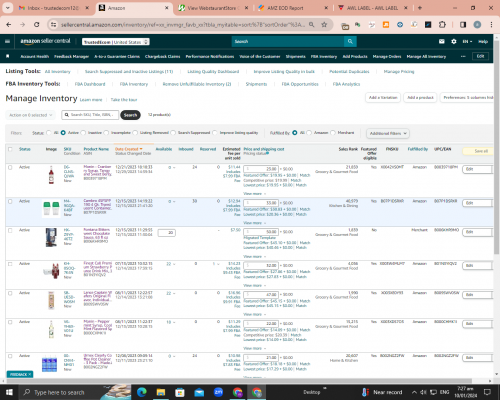Viewport: 500px width, 400px height.
Task: View site information icon in address bar
Action: [53, 25]
